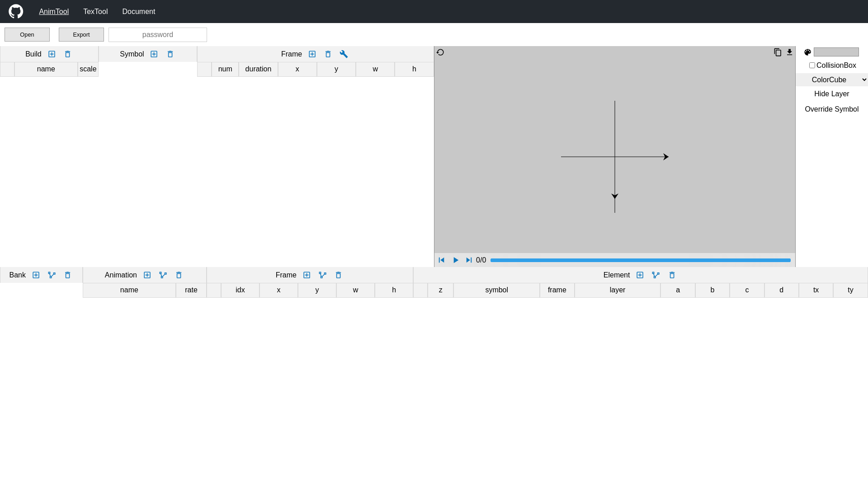The width and height of the screenshot is (868, 488).
Task: Click the Animation rate column header
Action: [191, 290]
